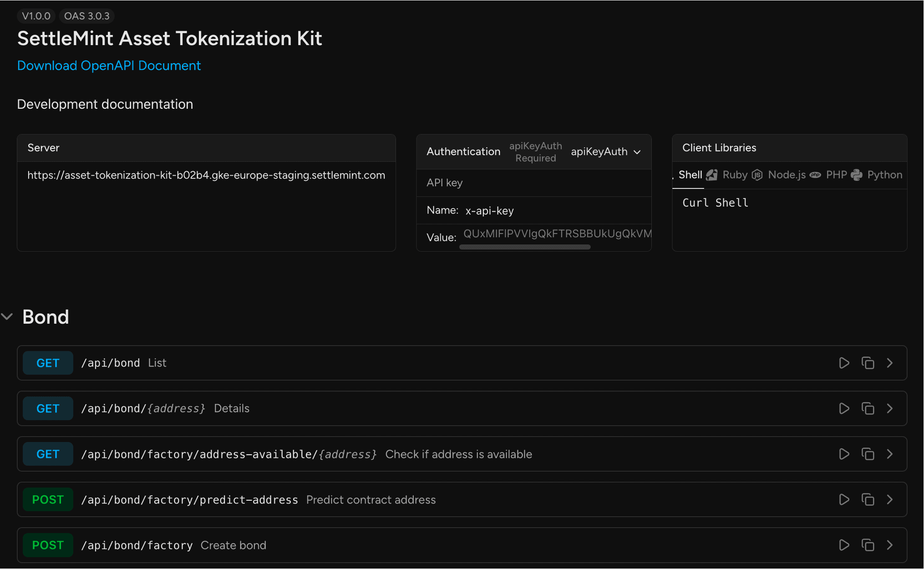Copy the address-available endpoint path
924x569 pixels.
(868, 454)
